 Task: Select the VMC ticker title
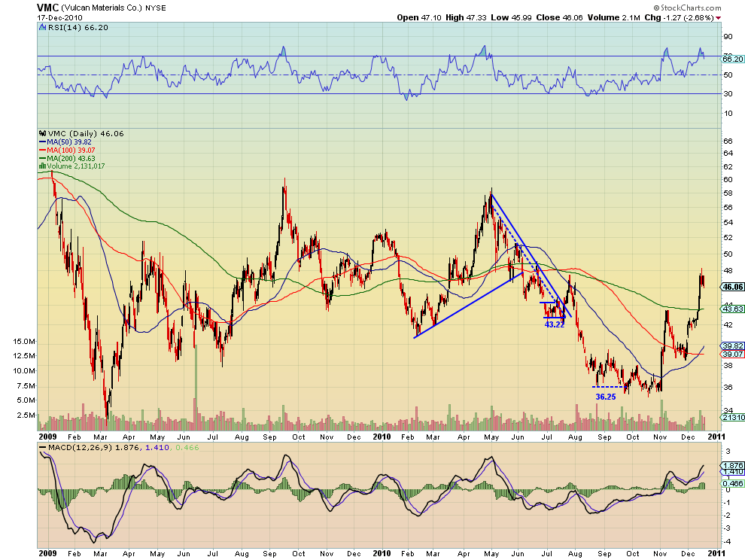coord(48,8)
